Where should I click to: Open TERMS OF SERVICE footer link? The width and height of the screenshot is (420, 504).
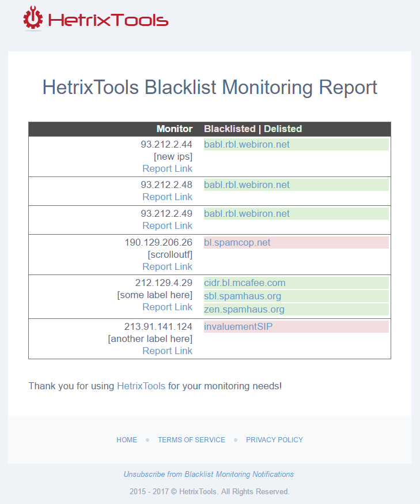click(191, 439)
